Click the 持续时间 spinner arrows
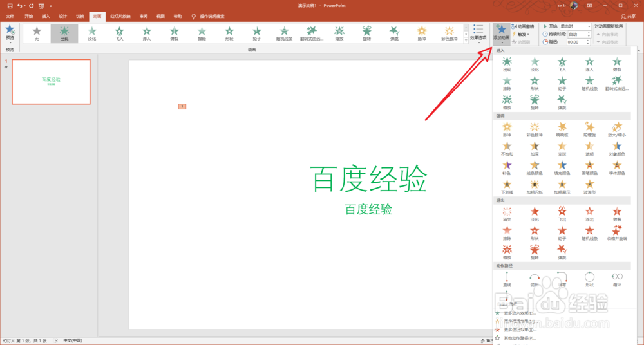 pyautogui.click(x=588, y=34)
